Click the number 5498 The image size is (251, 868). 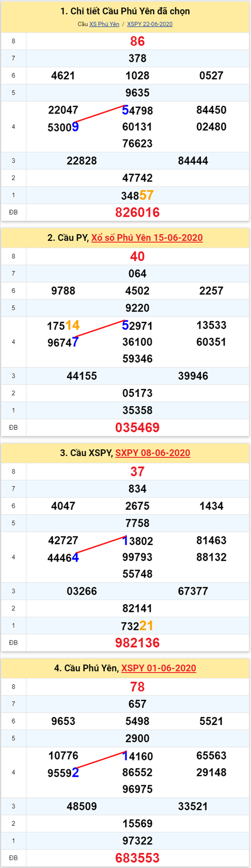(138, 721)
